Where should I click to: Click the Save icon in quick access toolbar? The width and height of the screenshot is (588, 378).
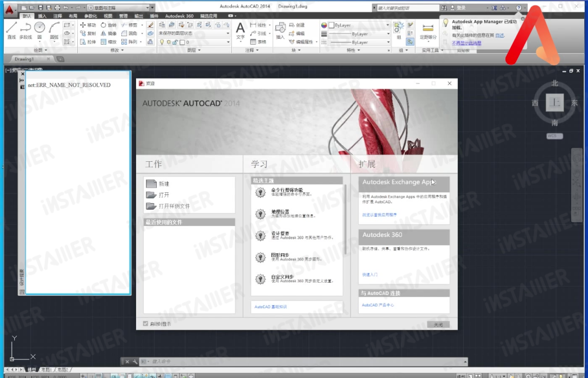point(40,8)
